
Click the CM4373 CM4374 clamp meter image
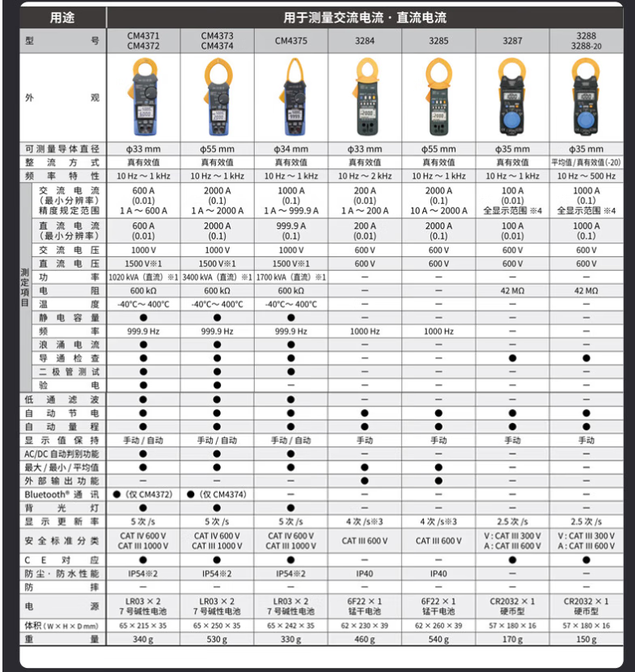[218, 98]
